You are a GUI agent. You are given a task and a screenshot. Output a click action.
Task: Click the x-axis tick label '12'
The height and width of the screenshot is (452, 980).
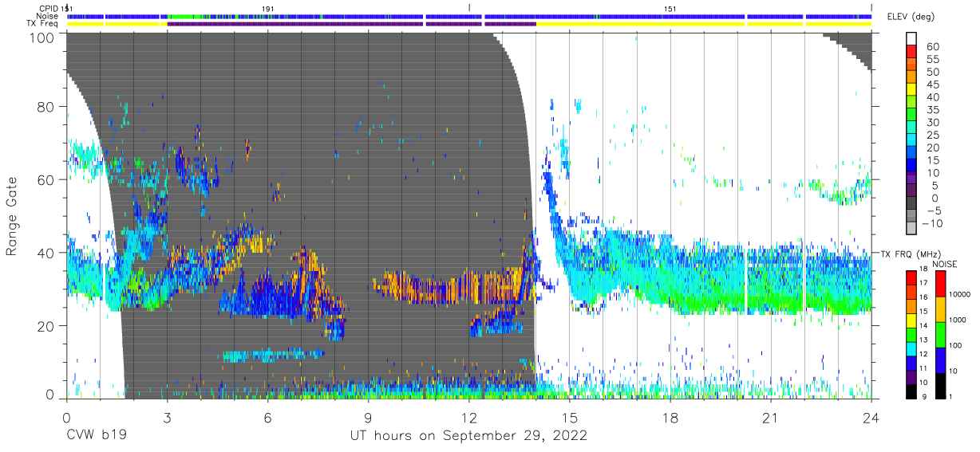[x=468, y=418]
